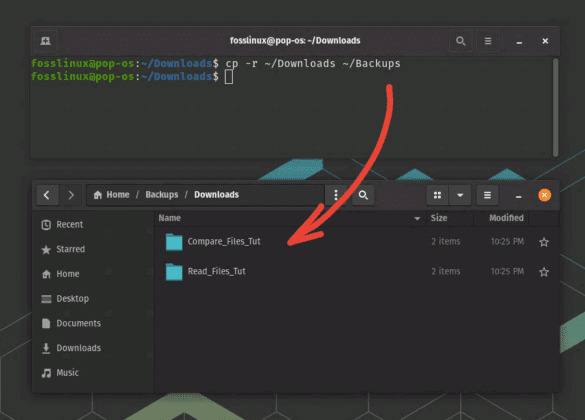Screen dimensions: 585x420
Task: Sort files by the Size column
Action: point(439,218)
